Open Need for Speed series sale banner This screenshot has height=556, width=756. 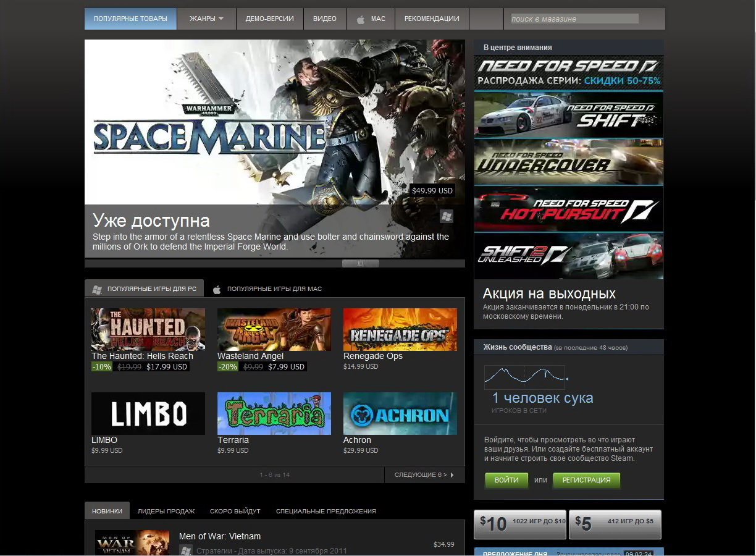click(569, 73)
